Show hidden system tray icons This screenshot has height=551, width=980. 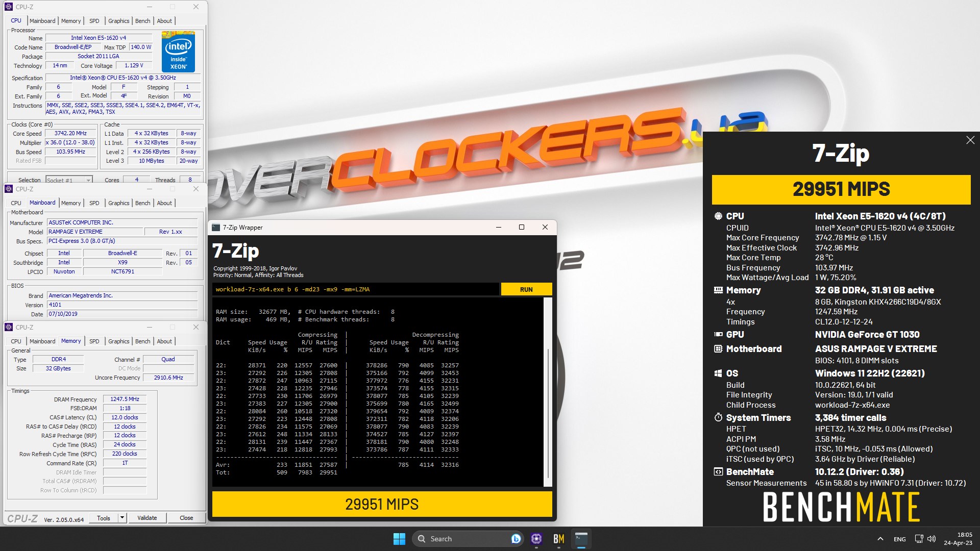tap(880, 539)
